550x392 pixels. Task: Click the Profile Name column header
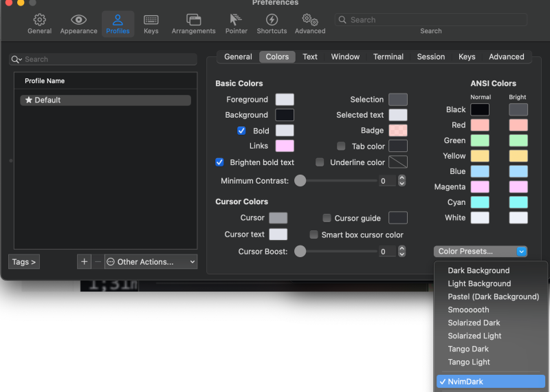point(106,80)
